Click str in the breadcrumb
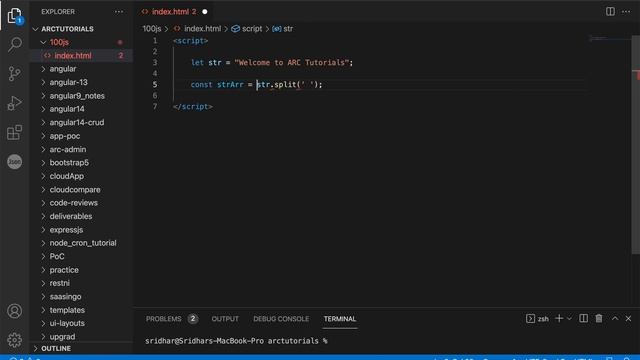 tap(288, 29)
